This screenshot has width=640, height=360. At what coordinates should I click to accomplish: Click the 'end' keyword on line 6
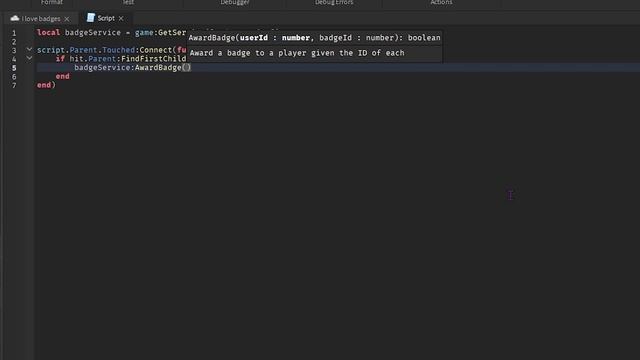tap(62, 76)
